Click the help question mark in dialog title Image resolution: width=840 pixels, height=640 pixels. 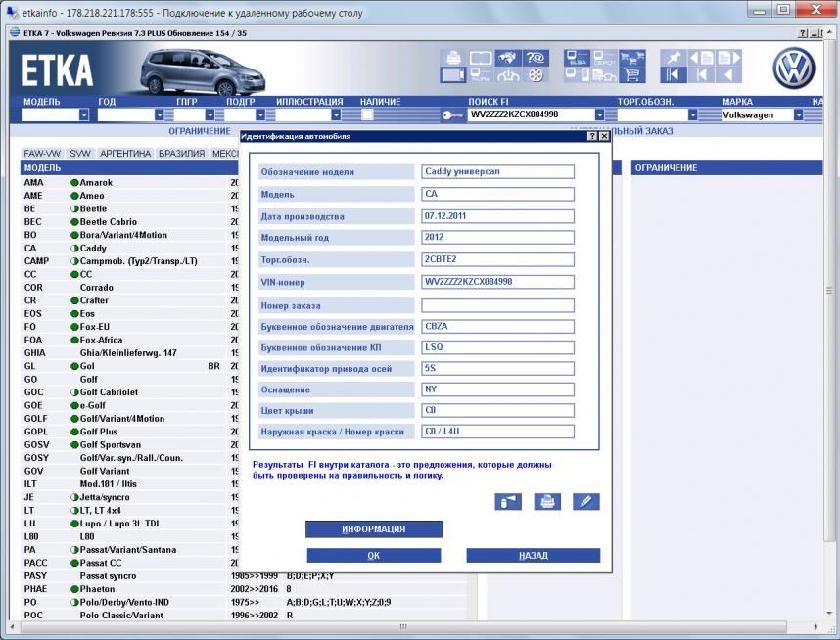pyautogui.click(x=592, y=137)
